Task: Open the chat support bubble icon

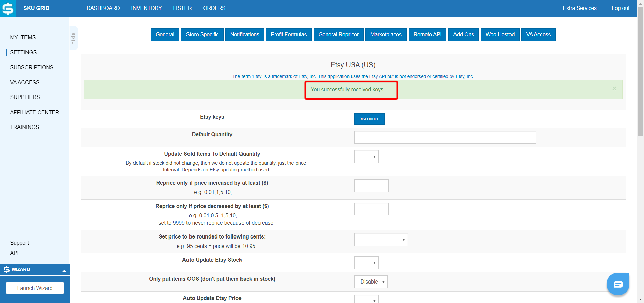Action: click(618, 284)
